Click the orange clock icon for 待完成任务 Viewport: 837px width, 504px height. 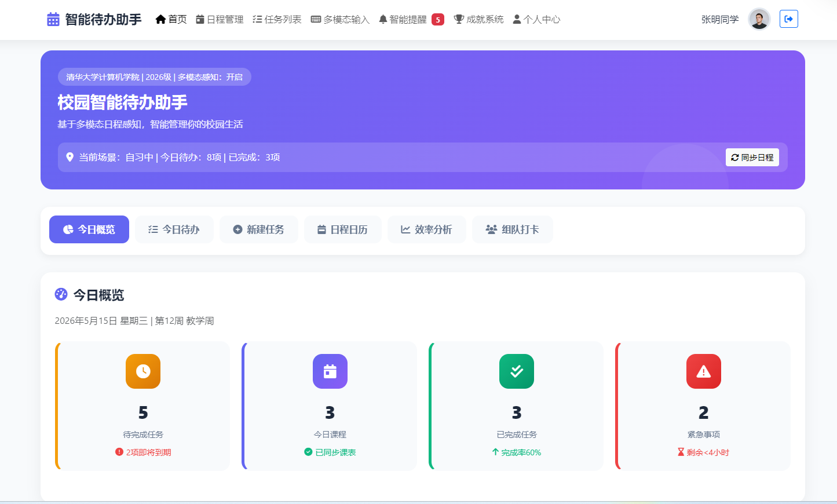coord(143,371)
